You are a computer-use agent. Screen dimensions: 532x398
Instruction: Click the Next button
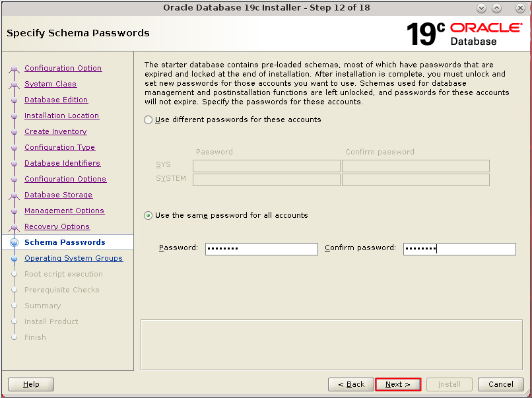[x=397, y=384]
